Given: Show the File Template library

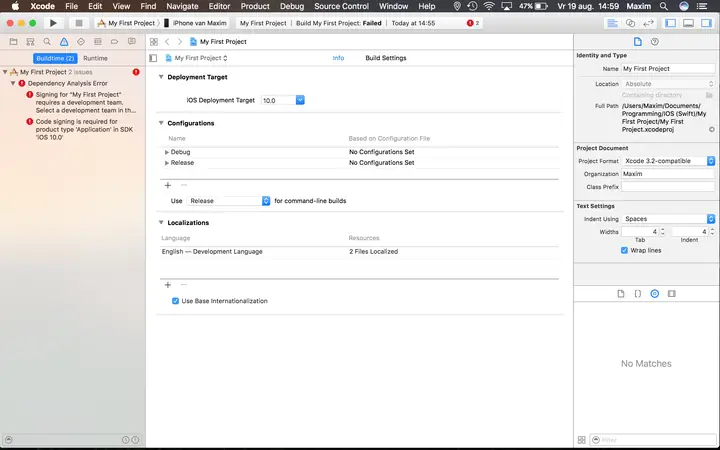Looking at the screenshot, I should [621, 294].
